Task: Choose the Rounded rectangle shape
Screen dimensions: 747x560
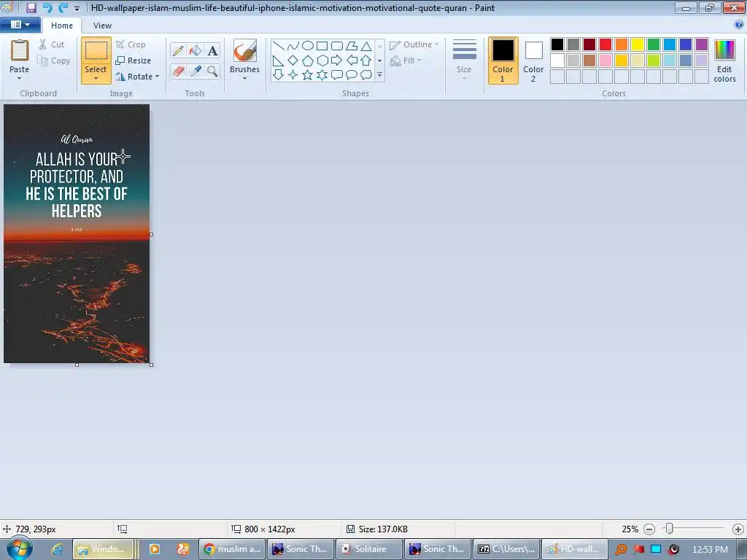Action: tap(337, 46)
